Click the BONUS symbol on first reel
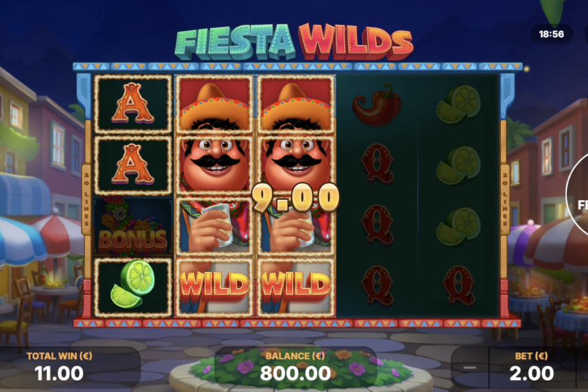 point(133,226)
